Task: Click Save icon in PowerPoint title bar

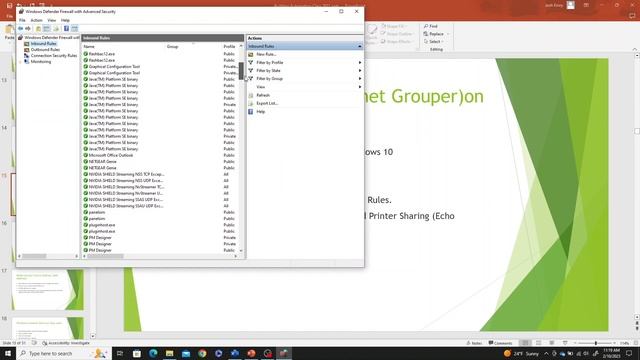Action: coord(9,5)
